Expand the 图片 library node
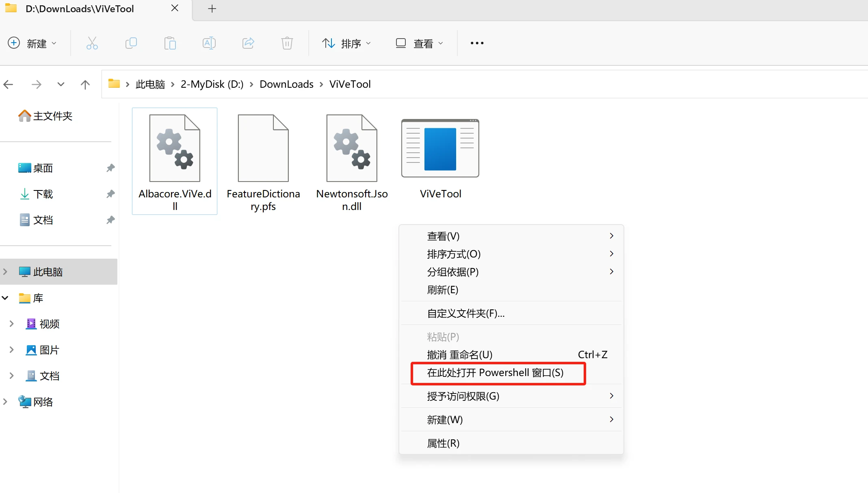This screenshot has width=868, height=493. pyautogui.click(x=12, y=350)
